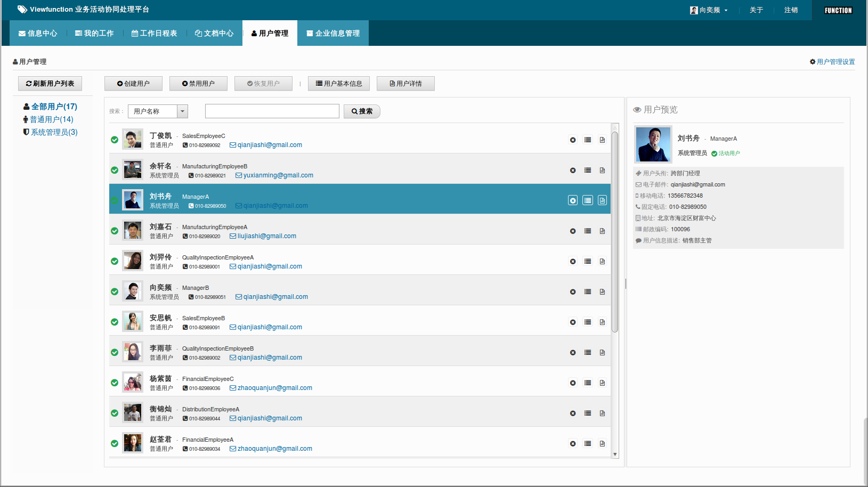
Task: Click disable icon in 刘嘉石 row
Action: click(x=573, y=231)
